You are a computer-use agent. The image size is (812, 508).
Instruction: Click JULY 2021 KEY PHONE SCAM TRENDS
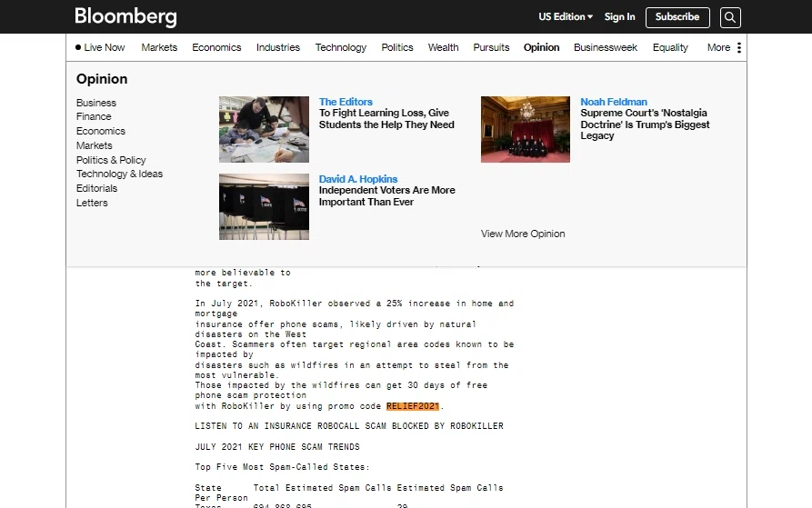coord(277,446)
